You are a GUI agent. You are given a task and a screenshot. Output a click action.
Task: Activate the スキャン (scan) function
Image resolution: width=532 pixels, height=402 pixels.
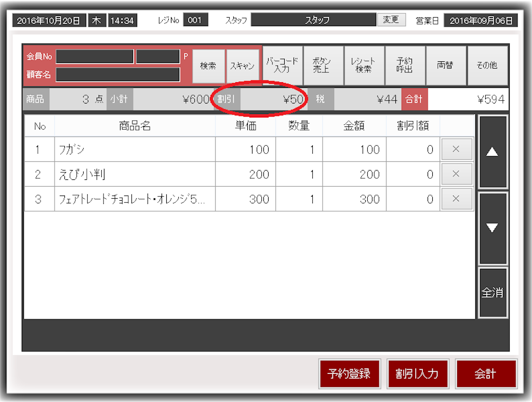tap(243, 66)
